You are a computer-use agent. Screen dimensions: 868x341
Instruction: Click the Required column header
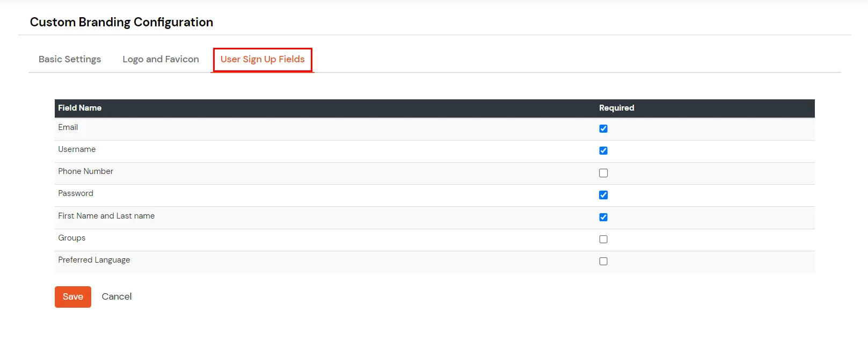tap(616, 108)
